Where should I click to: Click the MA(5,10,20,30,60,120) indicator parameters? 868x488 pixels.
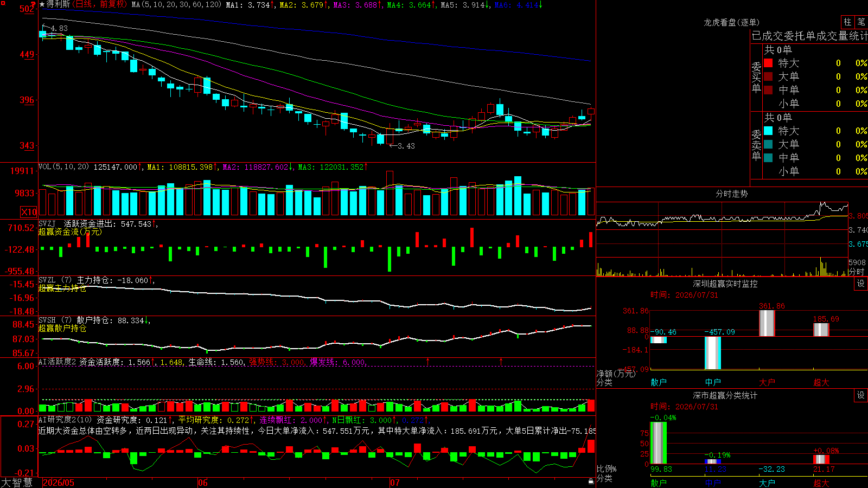[176, 4]
